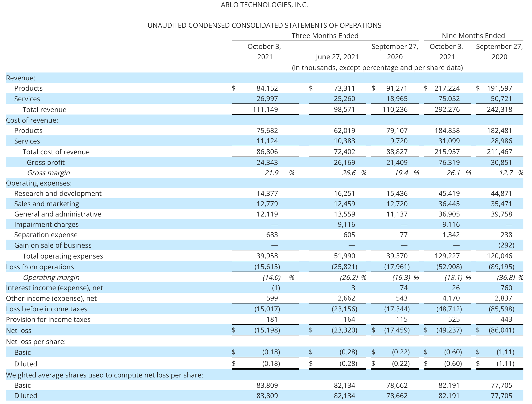Select General and administrative value 13,559

click(x=344, y=214)
